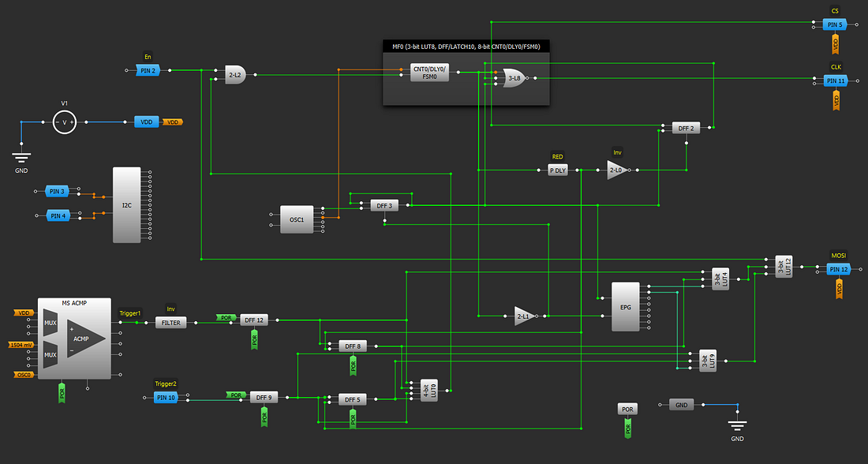
Task: Click the V1 voltage source symbol
Action: click(x=65, y=122)
